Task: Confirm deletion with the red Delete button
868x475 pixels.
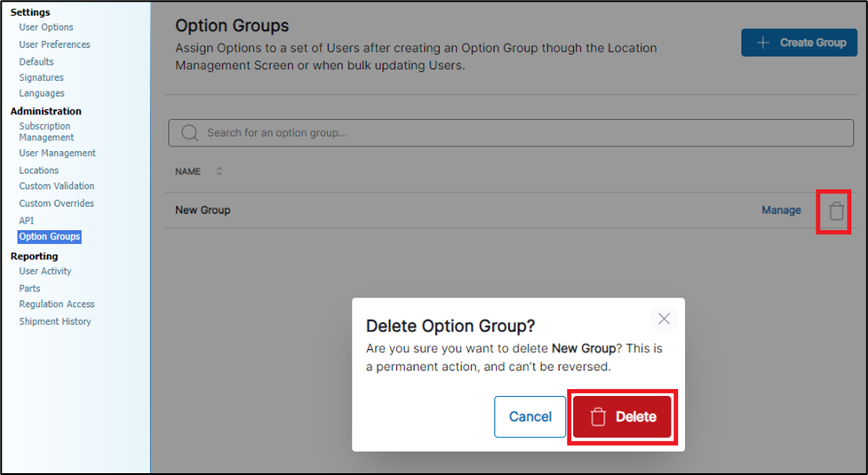Action: click(623, 416)
